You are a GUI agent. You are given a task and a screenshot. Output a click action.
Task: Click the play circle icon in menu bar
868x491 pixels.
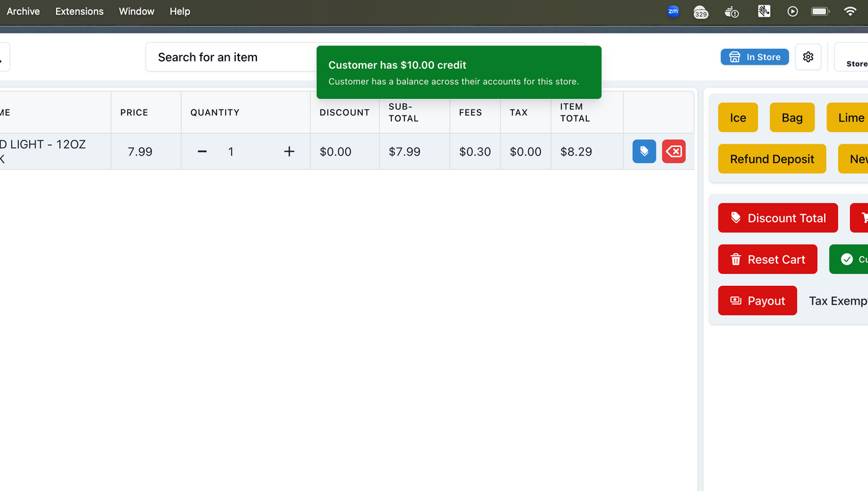point(793,11)
